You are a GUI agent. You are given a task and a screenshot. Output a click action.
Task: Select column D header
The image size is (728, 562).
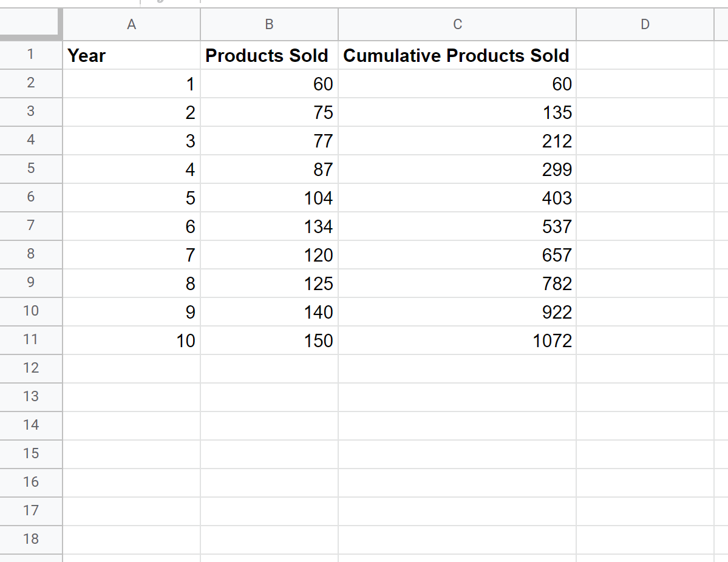645,24
